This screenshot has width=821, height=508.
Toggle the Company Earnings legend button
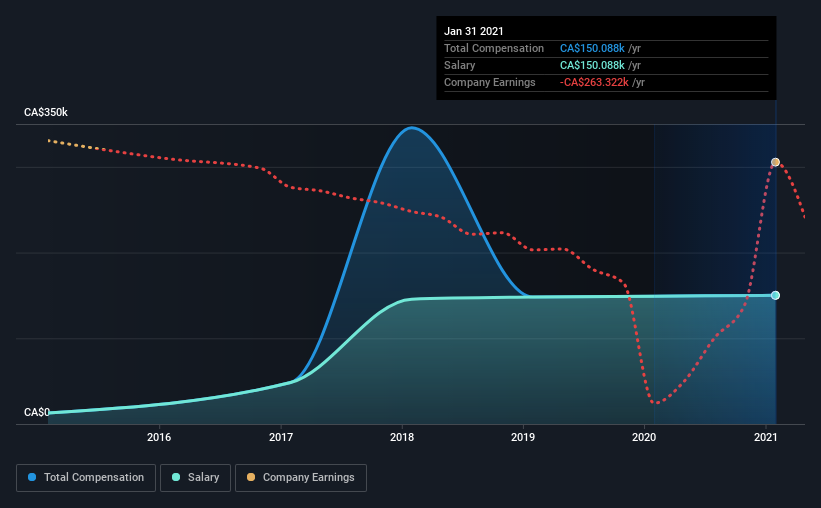tap(301, 478)
